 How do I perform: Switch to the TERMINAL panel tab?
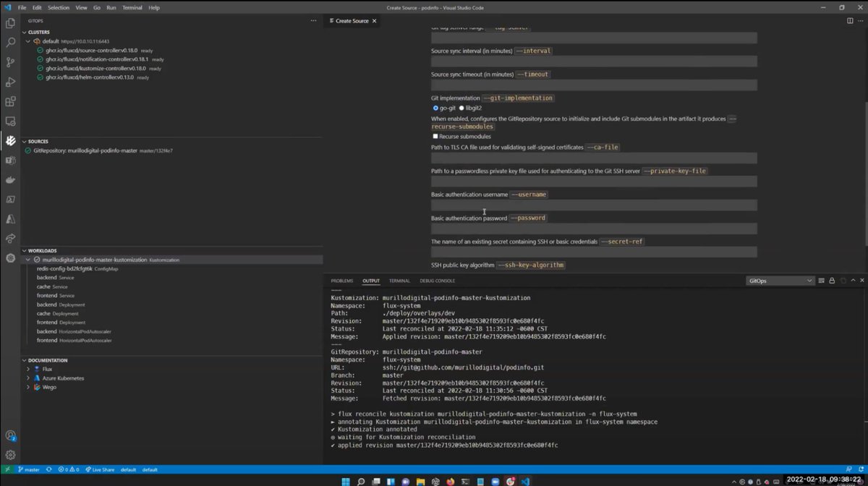point(399,281)
